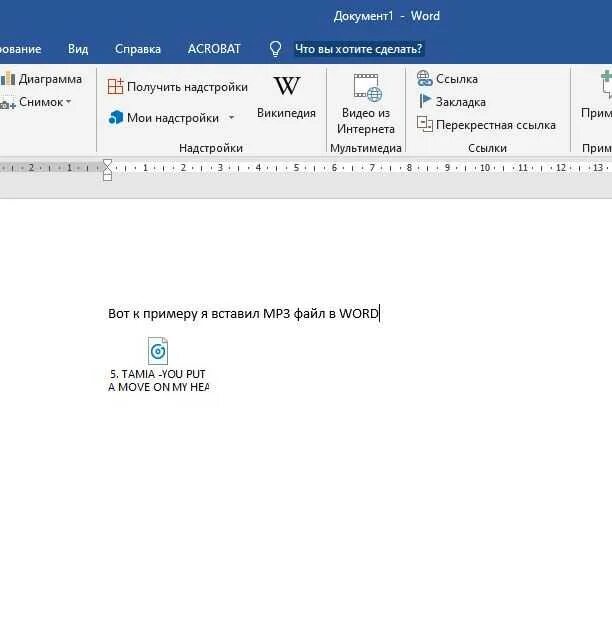Image resolution: width=612 pixels, height=643 pixels.
Task: Click the lightbulb Tell Me icon
Action: point(275,49)
